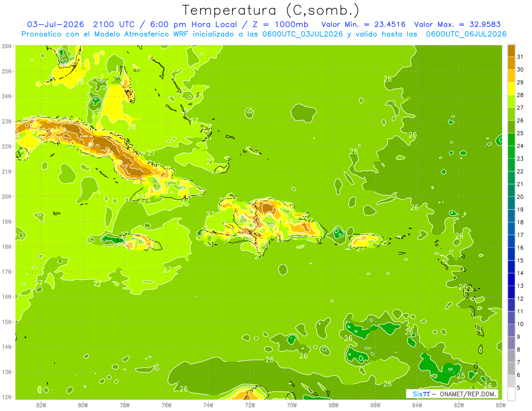Screen dimensions: 532x411
Task: Pick the dark brown swatch above 31 in legend
Action: click(x=511, y=50)
